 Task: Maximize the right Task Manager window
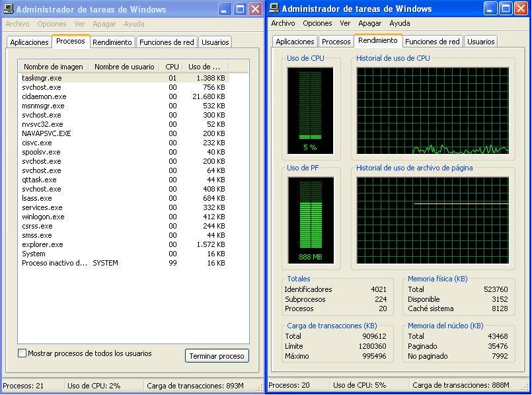tap(506, 9)
